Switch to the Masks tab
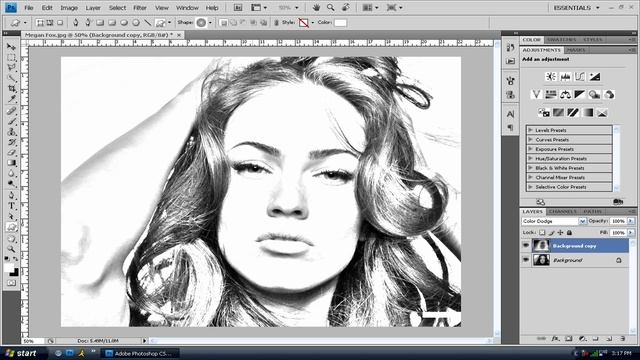 [x=576, y=50]
